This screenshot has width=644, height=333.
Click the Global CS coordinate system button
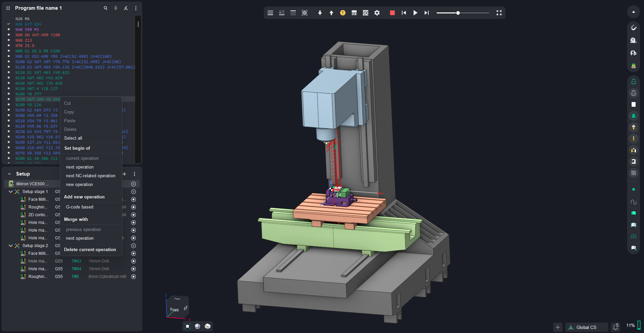tap(586, 327)
